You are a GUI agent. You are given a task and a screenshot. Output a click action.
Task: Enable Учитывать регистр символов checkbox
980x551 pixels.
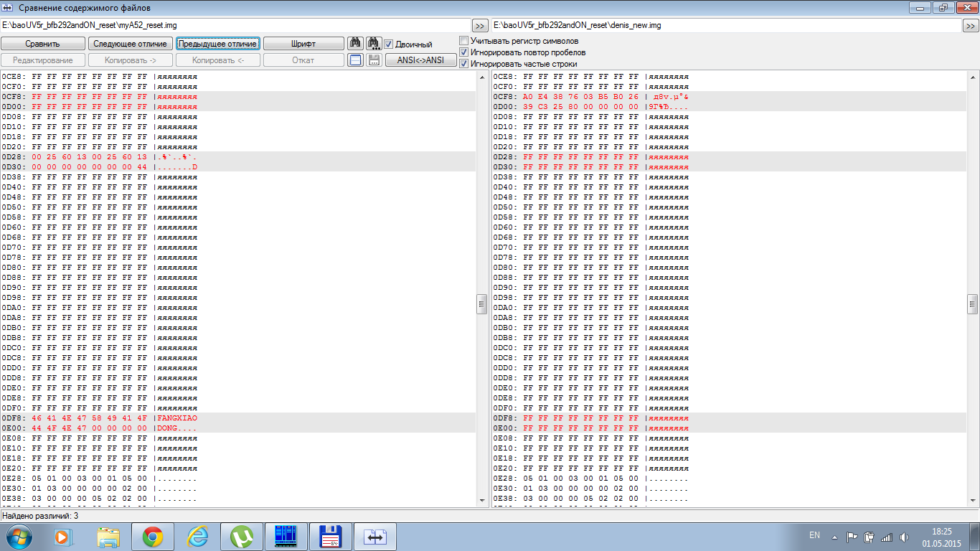[x=464, y=41]
